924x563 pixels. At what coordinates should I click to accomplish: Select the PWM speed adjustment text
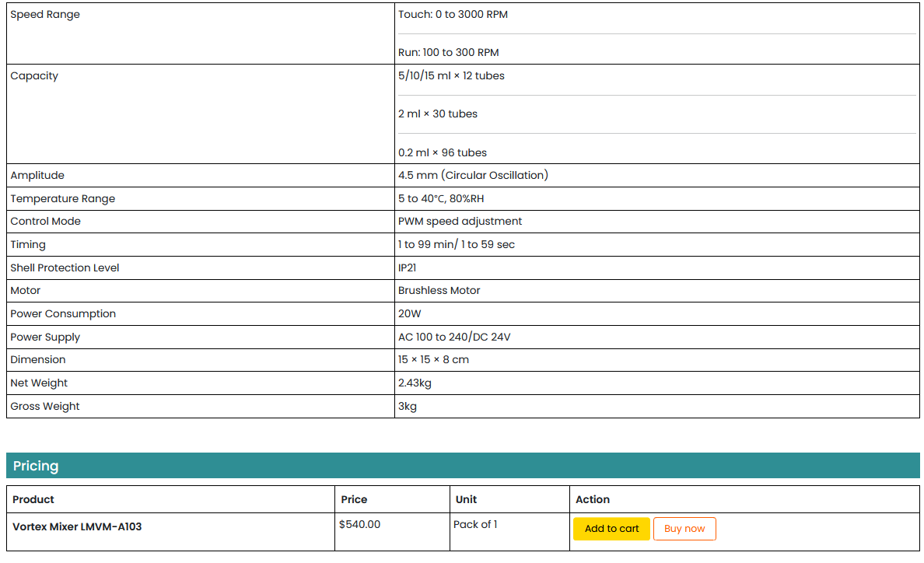460,222
